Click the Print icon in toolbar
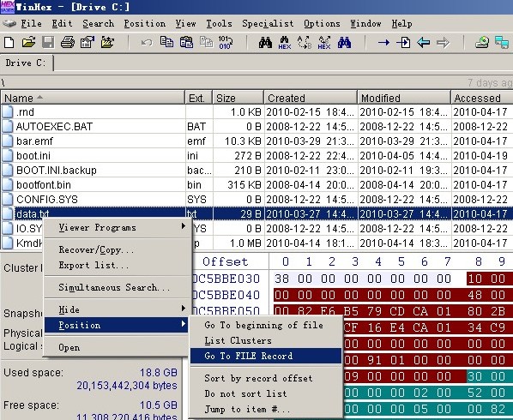Screen dimensions: 513x420 click(x=68, y=43)
